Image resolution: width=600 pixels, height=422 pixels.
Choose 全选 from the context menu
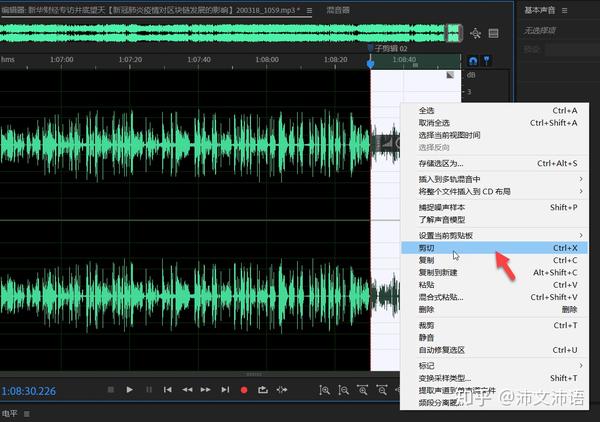click(x=494, y=111)
